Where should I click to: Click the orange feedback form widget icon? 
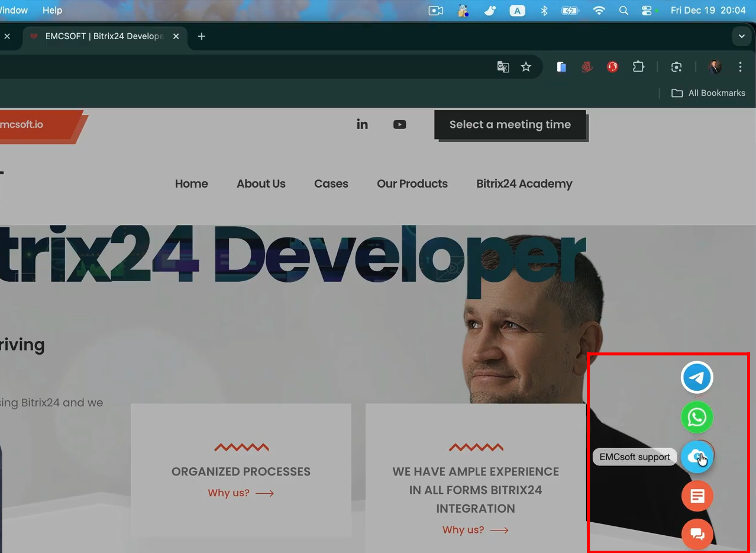tap(697, 496)
